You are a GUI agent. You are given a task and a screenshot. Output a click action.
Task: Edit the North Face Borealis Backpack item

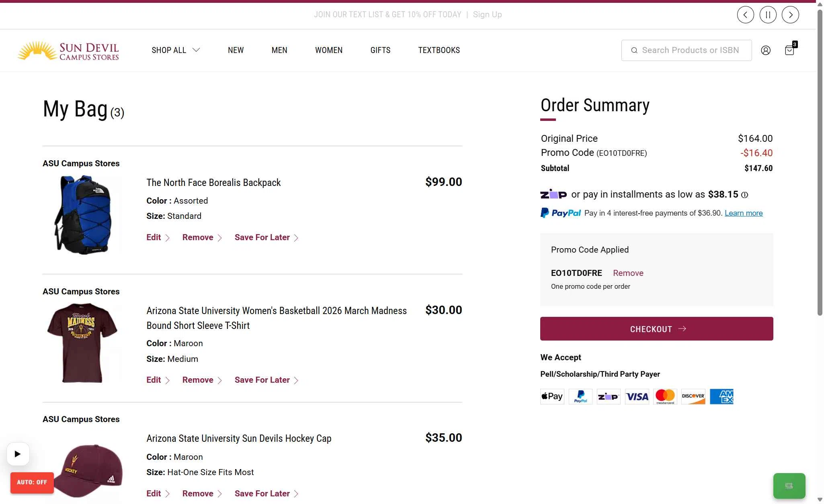(x=158, y=237)
